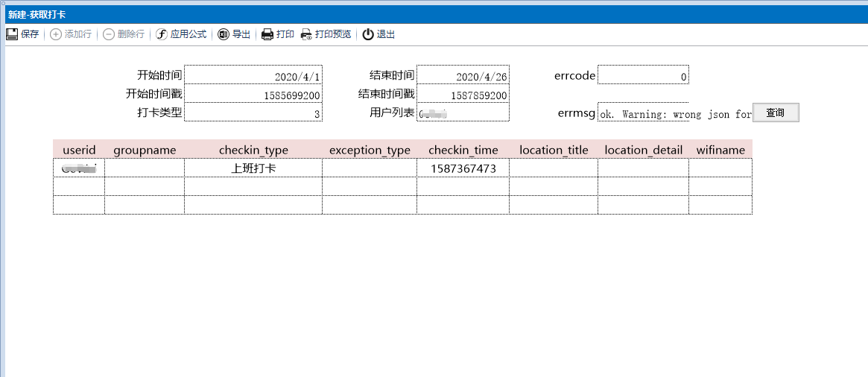
Task: Click the Exit power icon
Action: coord(368,34)
